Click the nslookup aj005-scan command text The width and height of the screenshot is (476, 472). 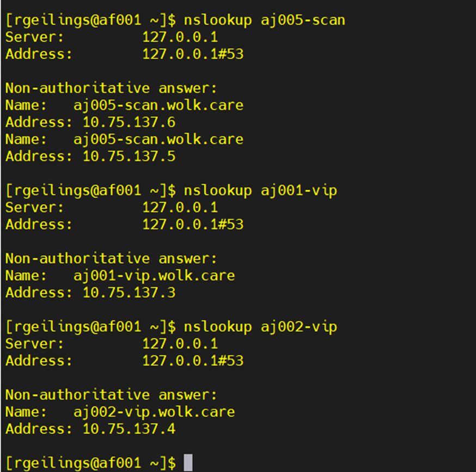coord(264,21)
